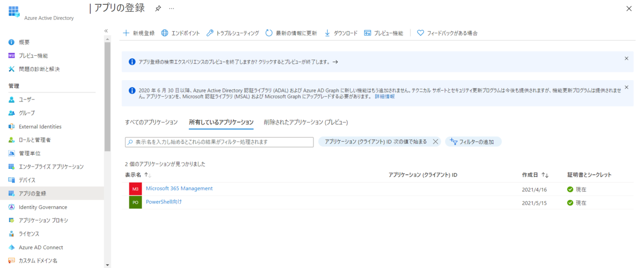Open プレビュー機能 from the toolbar

[383, 33]
